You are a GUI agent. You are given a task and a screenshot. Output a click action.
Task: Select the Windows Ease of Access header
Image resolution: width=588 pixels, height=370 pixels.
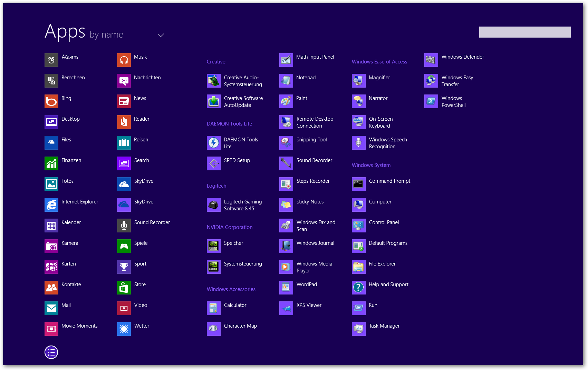click(379, 62)
